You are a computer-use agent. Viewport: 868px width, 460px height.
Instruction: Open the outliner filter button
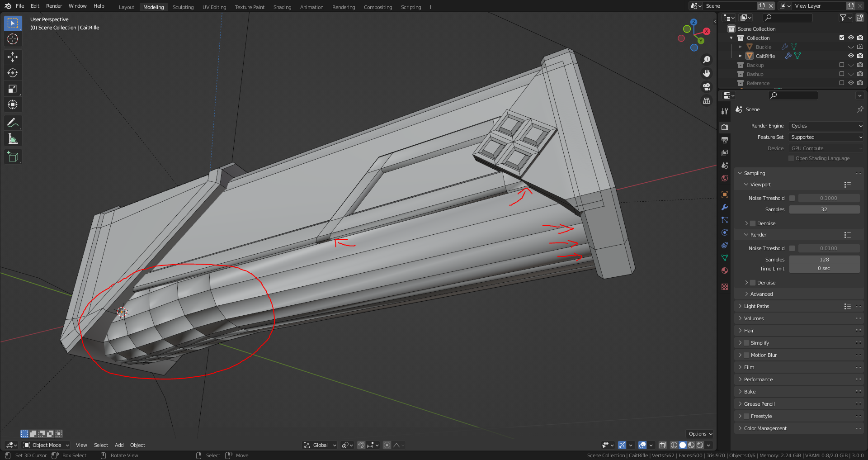pyautogui.click(x=845, y=18)
